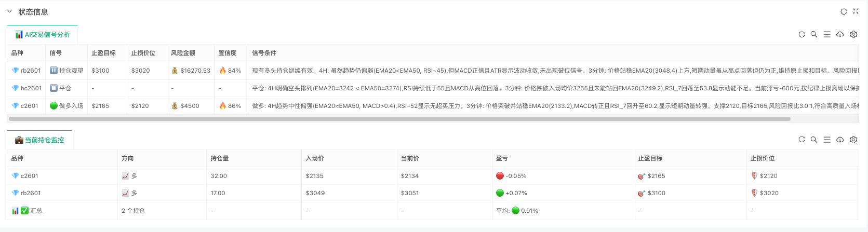Screen dimensions: 868x232
Task: Click the 盈亏 column header in positions table
Action: 502,158
